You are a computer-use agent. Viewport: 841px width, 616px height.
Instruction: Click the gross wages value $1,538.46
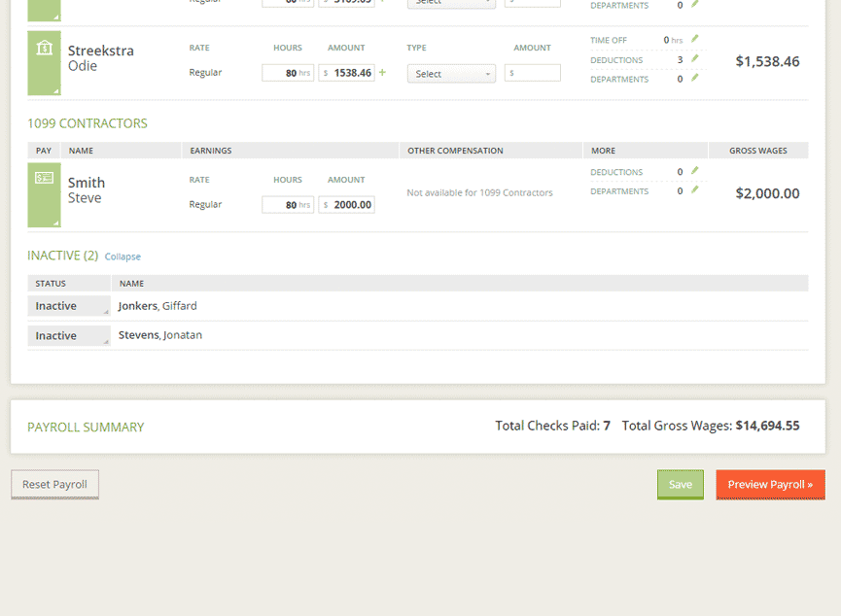coord(767,61)
